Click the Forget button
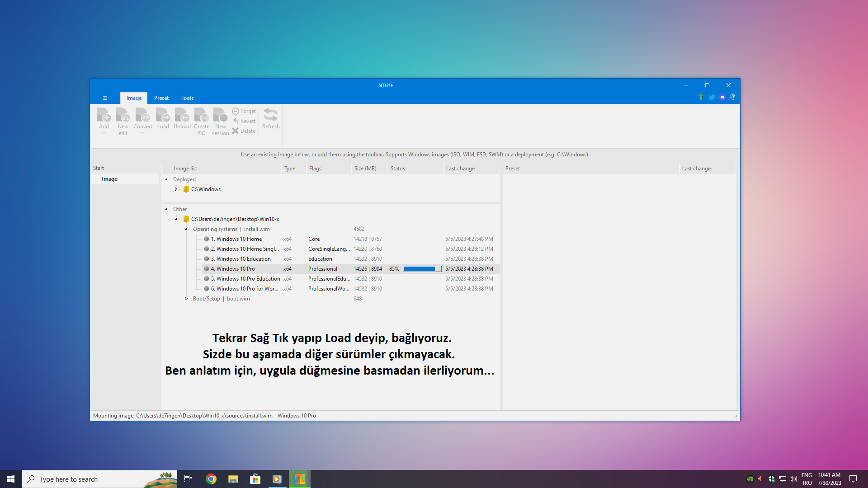 click(x=244, y=111)
